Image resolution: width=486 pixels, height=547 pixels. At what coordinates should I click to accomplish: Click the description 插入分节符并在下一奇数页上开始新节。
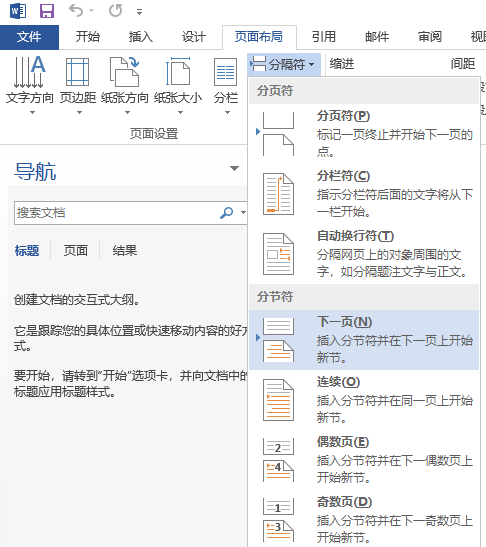pyautogui.click(x=395, y=529)
